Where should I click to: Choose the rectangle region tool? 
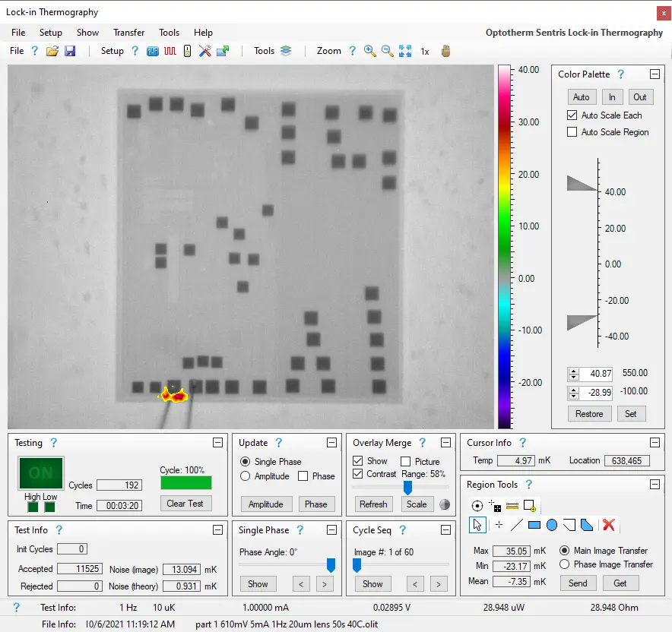pyautogui.click(x=534, y=525)
